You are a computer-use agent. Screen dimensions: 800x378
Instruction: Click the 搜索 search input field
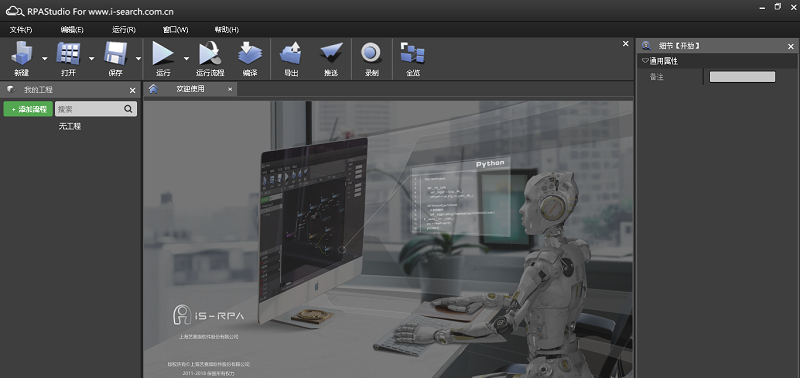pos(96,109)
